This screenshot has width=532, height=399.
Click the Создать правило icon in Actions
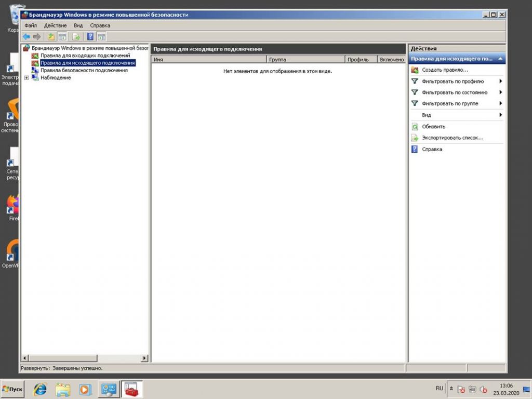[x=415, y=70]
